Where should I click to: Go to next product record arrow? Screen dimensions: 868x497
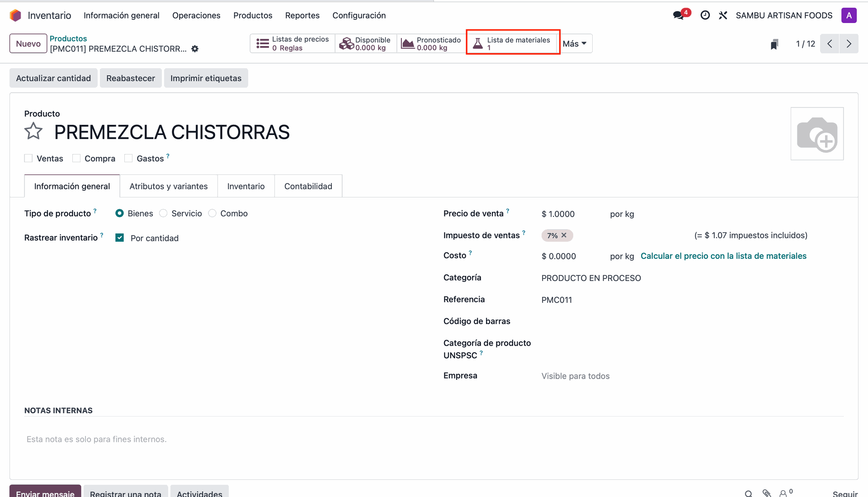tap(849, 44)
